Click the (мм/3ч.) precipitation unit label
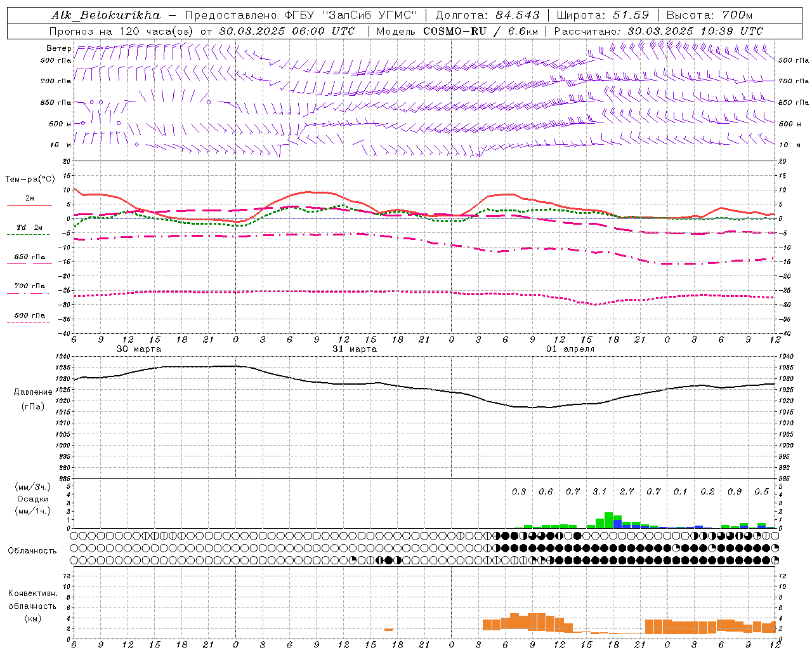This screenshot has width=812, height=650. tap(33, 487)
